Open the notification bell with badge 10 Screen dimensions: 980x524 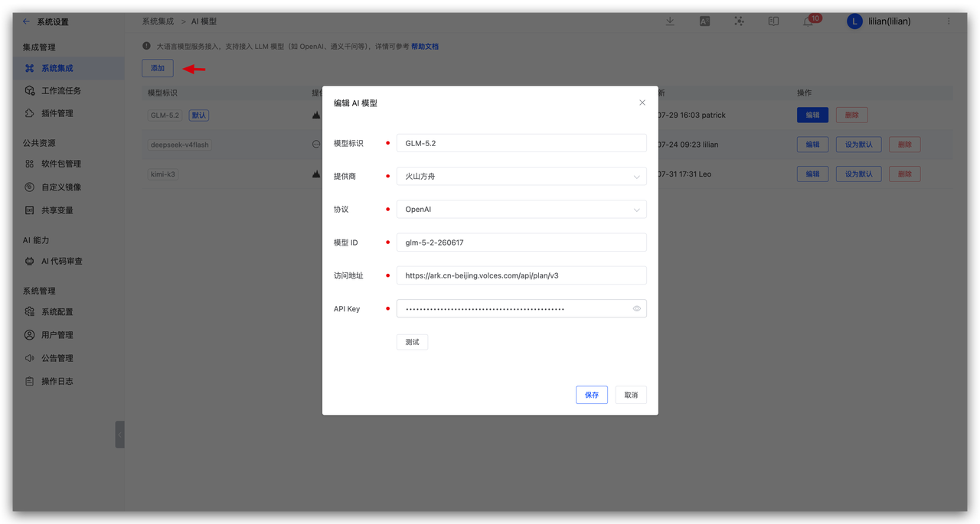(x=808, y=21)
